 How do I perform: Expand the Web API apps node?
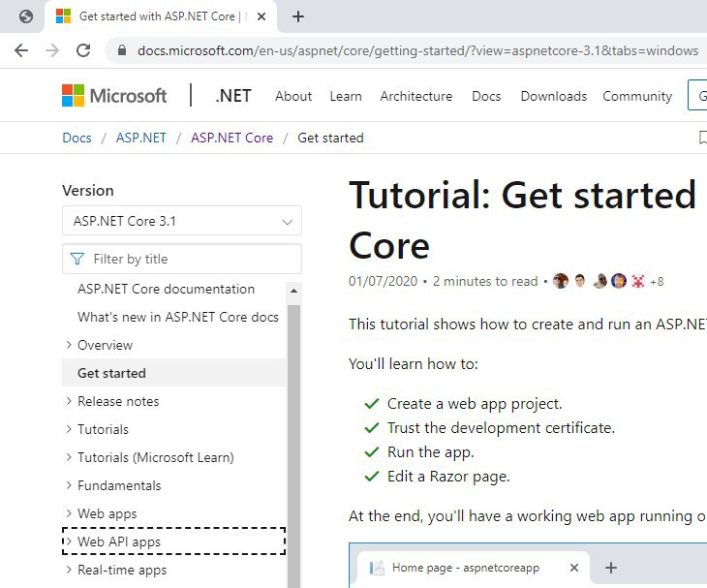pyautogui.click(x=69, y=542)
